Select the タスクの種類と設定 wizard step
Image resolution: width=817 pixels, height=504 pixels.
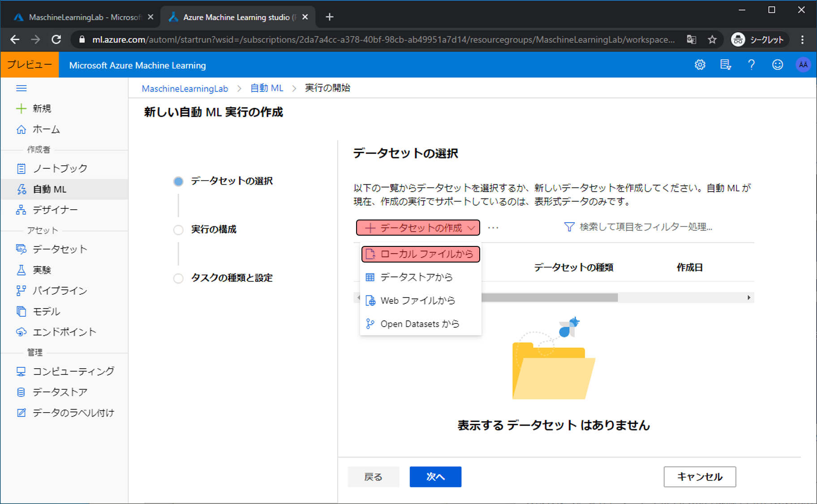pos(231,278)
